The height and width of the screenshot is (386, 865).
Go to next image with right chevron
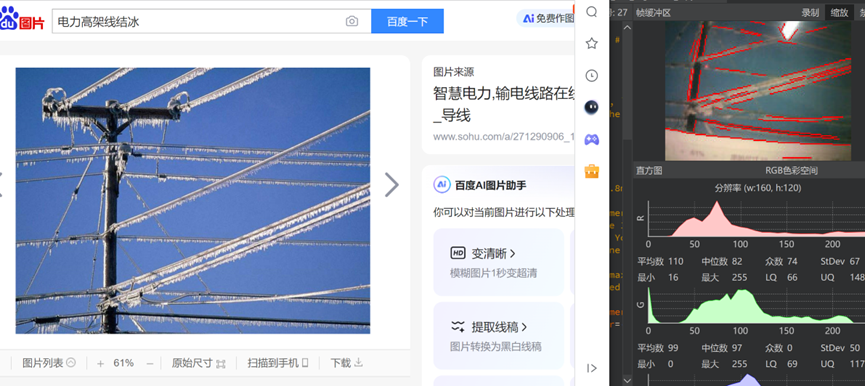coord(391,185)
